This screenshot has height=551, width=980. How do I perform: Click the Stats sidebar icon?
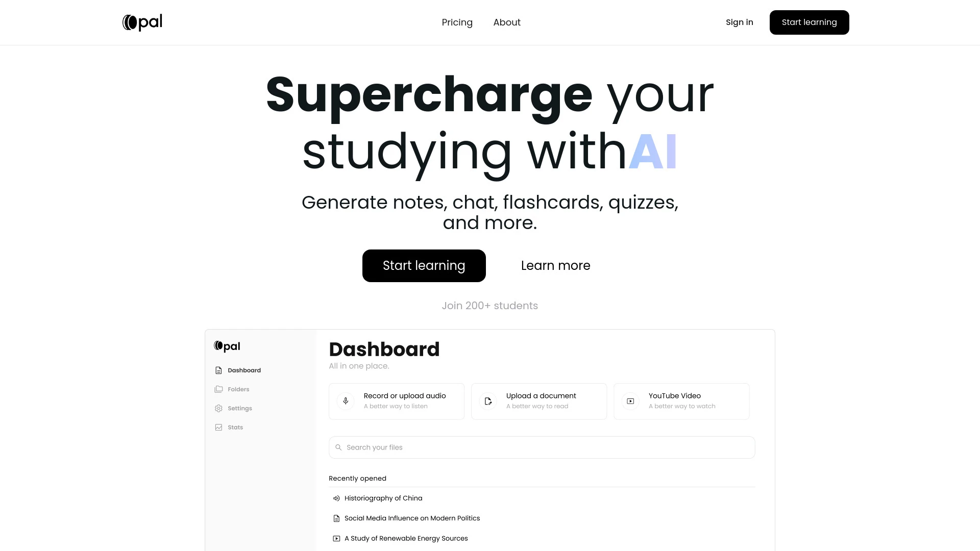point(218,427)
